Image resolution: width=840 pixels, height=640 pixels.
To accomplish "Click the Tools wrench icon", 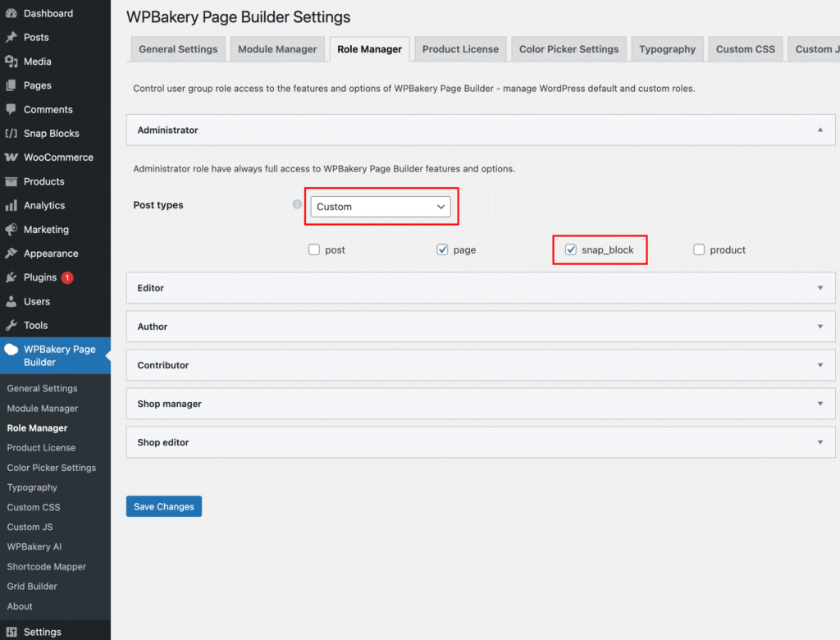I will 11,326.
